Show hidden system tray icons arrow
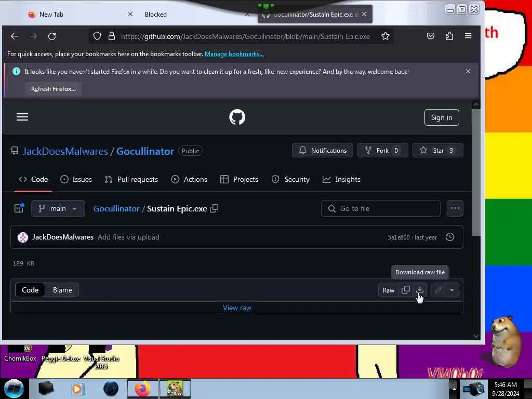Image resolution: width=532 pixels, height=399 pixels. [454, 389]
